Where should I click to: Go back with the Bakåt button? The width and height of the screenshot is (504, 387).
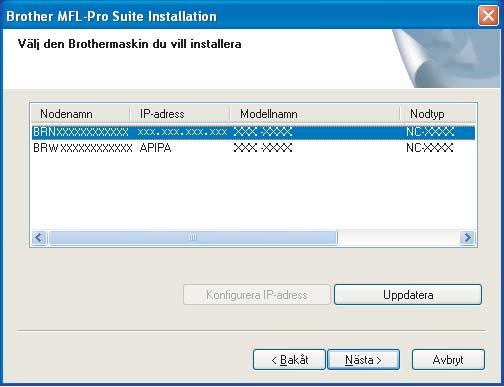pos(289,360)
